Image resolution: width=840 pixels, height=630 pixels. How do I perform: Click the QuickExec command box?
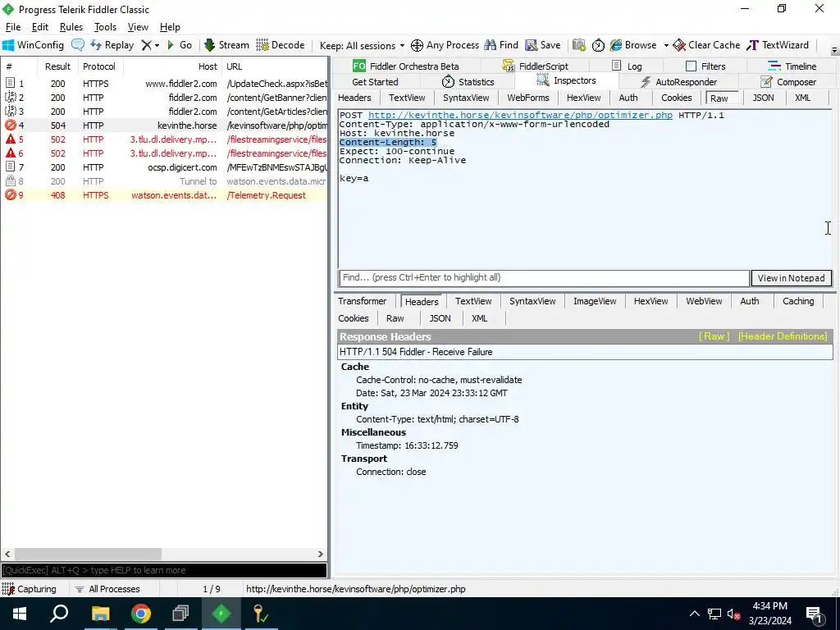click(x=164, y=571)
